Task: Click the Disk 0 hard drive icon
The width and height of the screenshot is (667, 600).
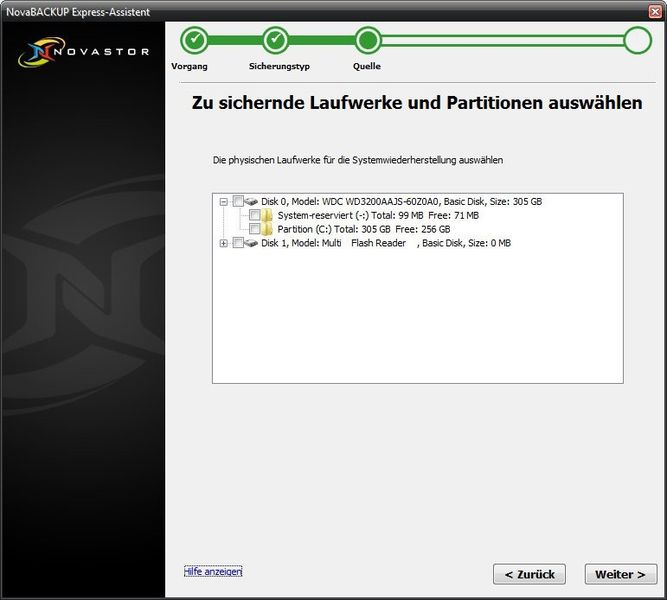Action: pyautogui.click(x=251, y=201)
